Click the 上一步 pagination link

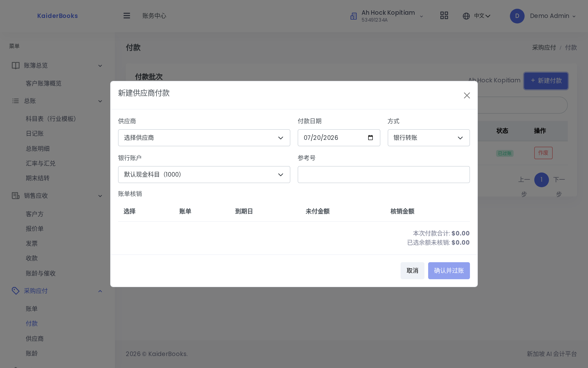524,187
